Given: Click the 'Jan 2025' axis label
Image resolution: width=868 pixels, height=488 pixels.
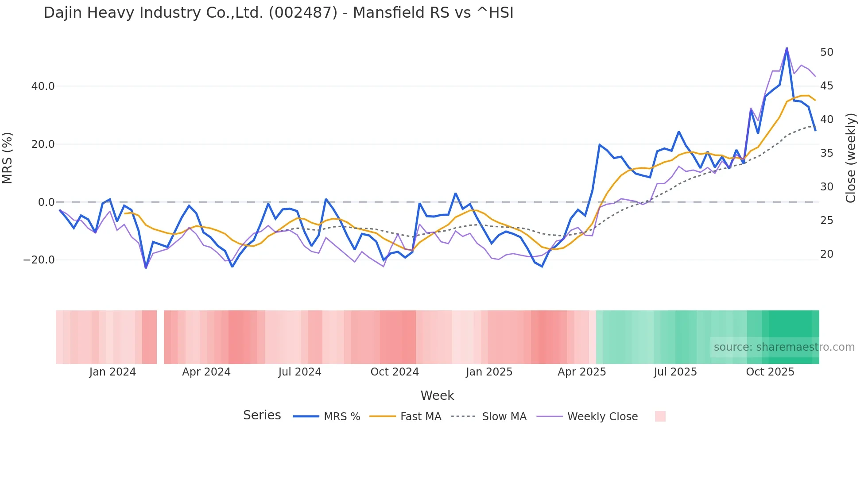Looking at the screenshot, I should tap(489, 372).
